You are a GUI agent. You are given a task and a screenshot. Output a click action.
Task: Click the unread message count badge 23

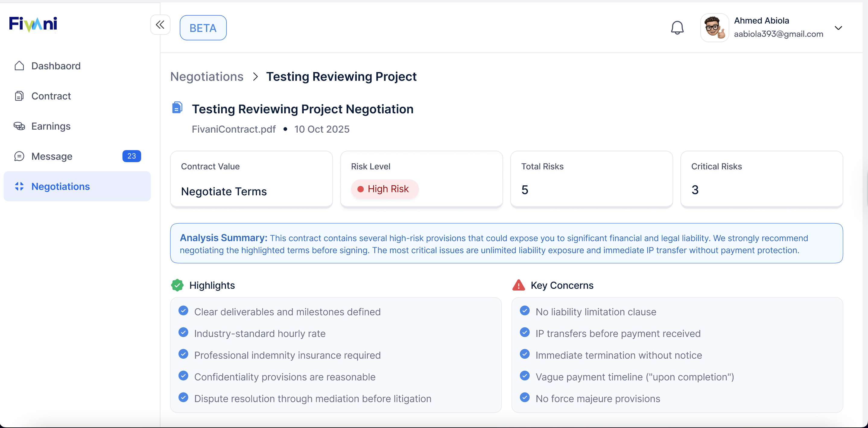pos(131,156)
